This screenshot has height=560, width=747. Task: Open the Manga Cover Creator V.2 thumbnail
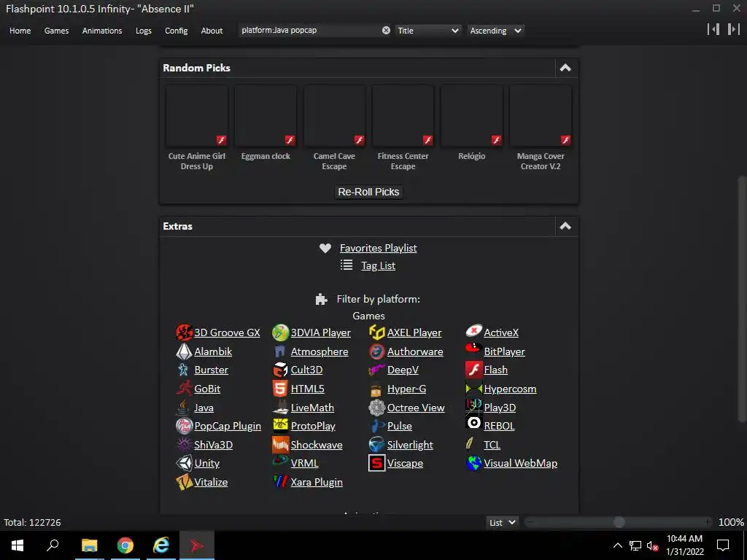pyautogui.click(x=541, y=116)
